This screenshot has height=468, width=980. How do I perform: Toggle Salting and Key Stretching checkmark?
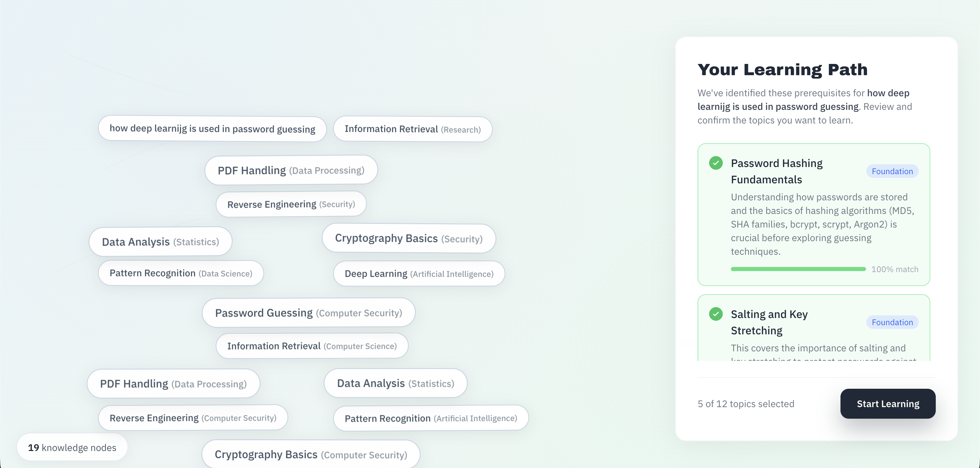click(716, 314)
